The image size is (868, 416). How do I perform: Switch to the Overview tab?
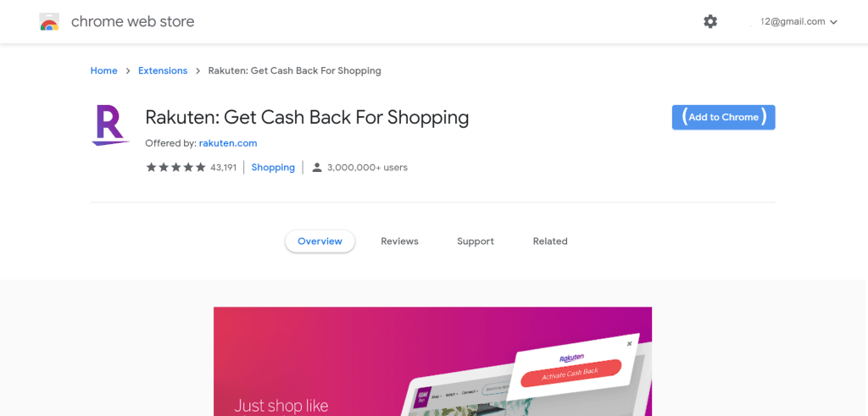point(320,241)
